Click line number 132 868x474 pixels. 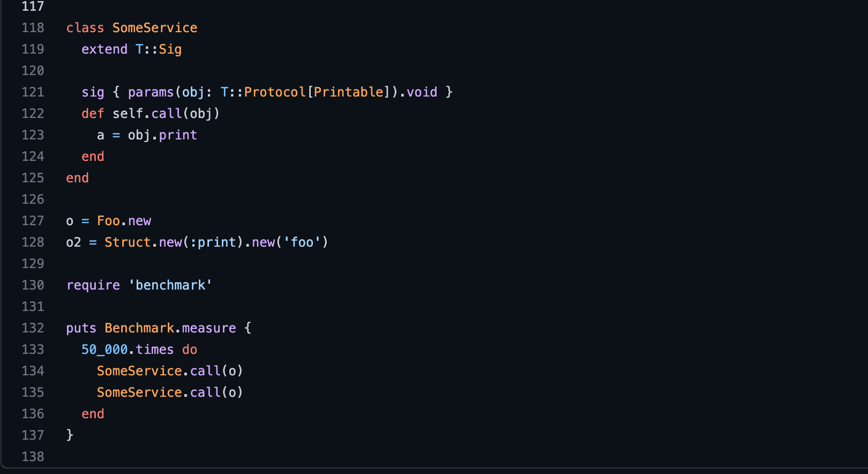[x=33, y=328]
